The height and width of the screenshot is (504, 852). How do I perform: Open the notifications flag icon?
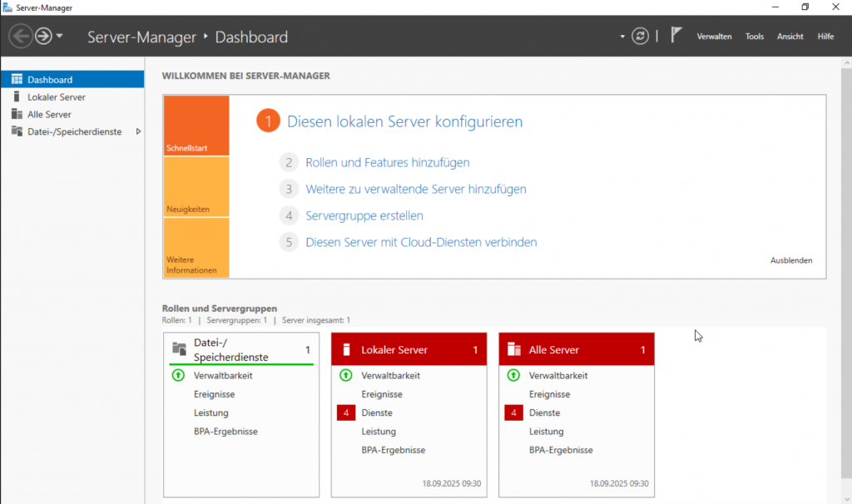pos(676,35)
